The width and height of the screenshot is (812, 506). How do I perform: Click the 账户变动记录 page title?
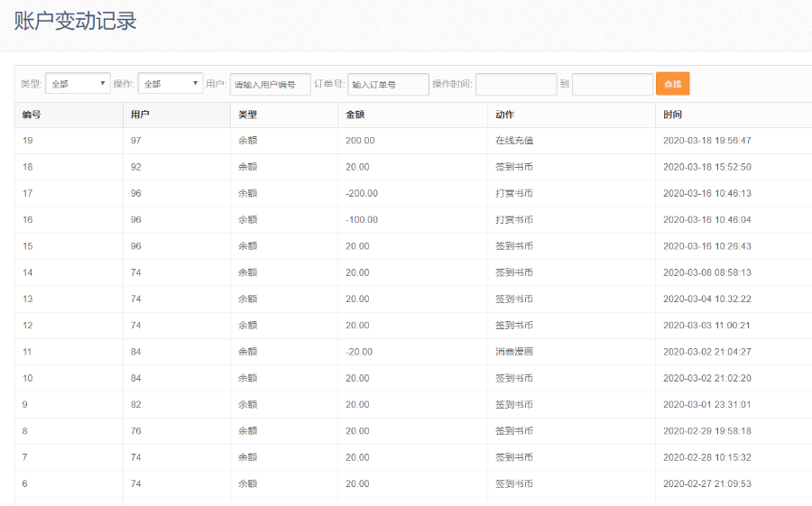76,21
